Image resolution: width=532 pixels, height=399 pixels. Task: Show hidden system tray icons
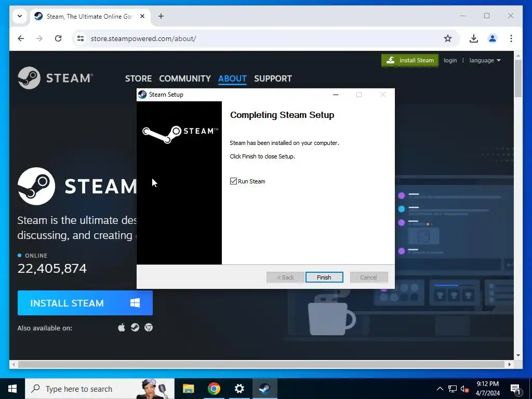[x=440, y=389]
